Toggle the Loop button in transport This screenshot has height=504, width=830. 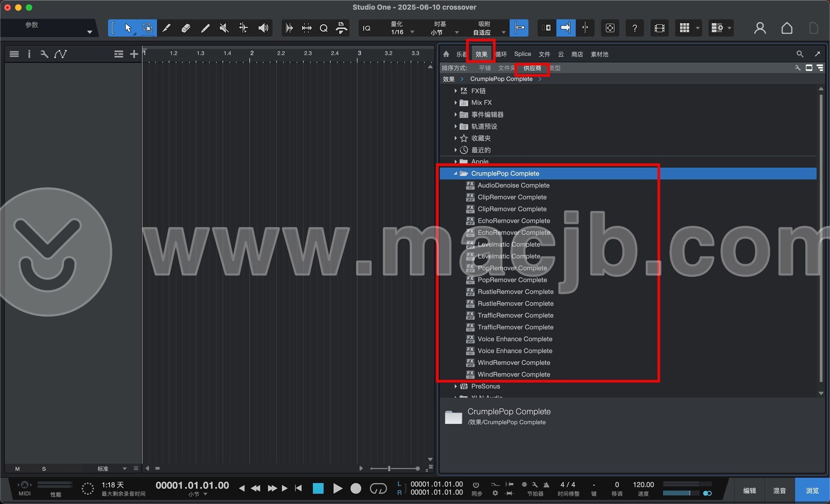coord(378,488)
